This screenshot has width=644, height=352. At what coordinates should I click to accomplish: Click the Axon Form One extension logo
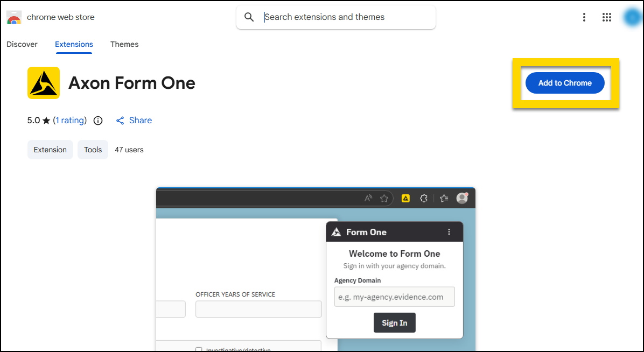[x=44, y=83]
